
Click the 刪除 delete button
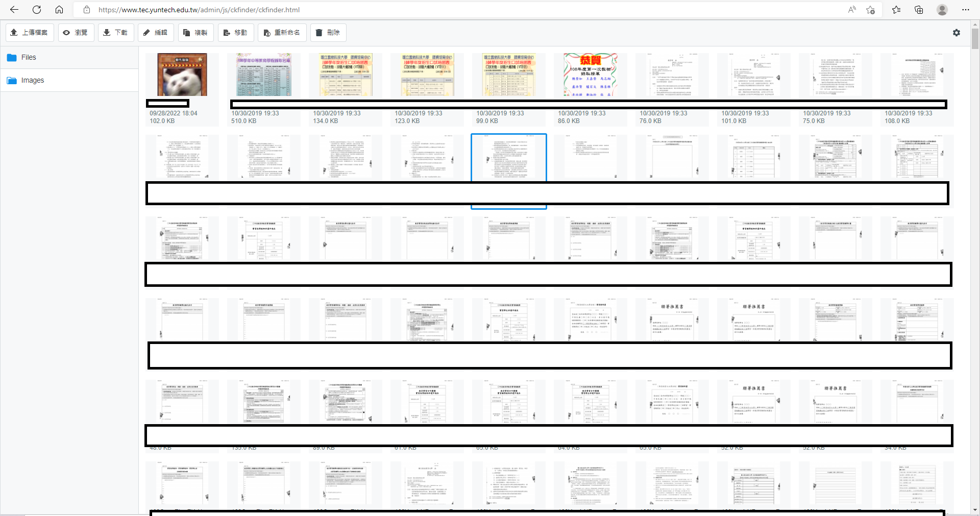(328, 33)
